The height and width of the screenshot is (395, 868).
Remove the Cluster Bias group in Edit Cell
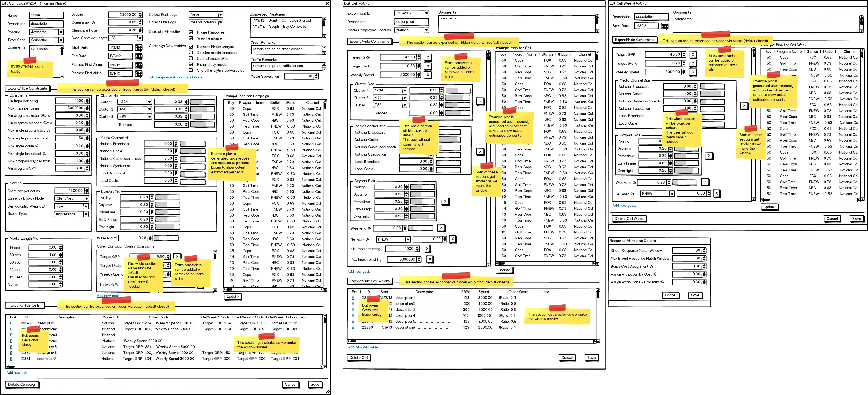[x=480, y=101]
